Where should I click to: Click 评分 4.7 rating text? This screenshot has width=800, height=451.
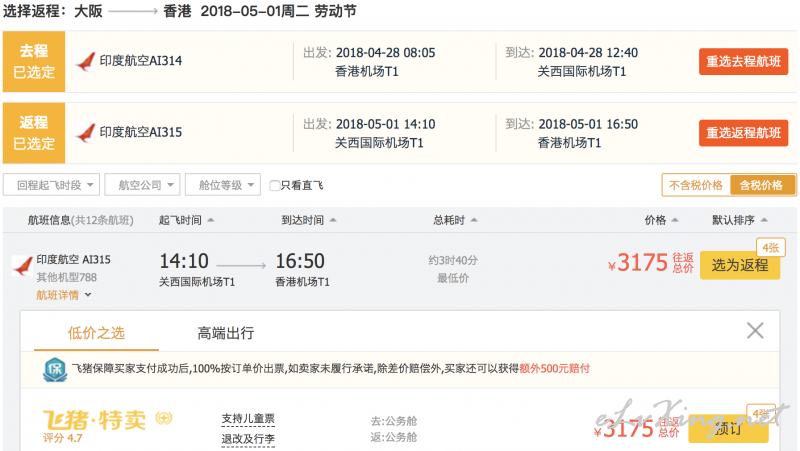point(62,438)
